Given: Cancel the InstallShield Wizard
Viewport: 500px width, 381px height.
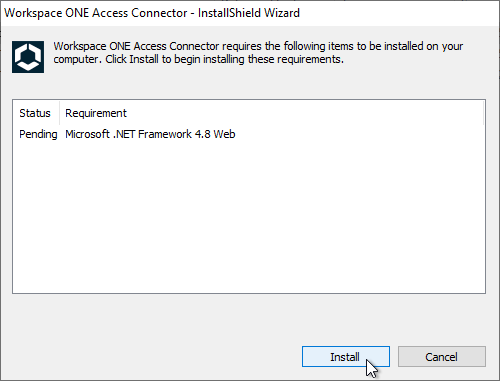Looking at the screenshot, I should tap(441, 357).
